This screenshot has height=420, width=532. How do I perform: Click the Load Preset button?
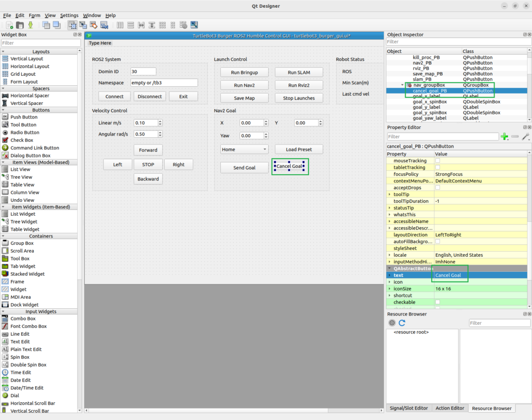pyautogui.click(x=299, y=149)
